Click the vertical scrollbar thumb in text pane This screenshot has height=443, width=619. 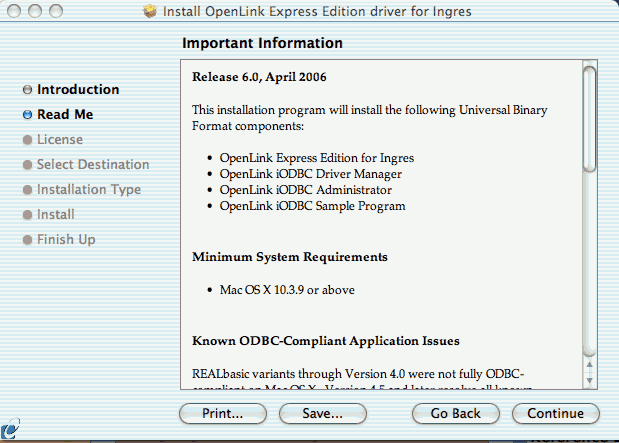click(589, 119)
